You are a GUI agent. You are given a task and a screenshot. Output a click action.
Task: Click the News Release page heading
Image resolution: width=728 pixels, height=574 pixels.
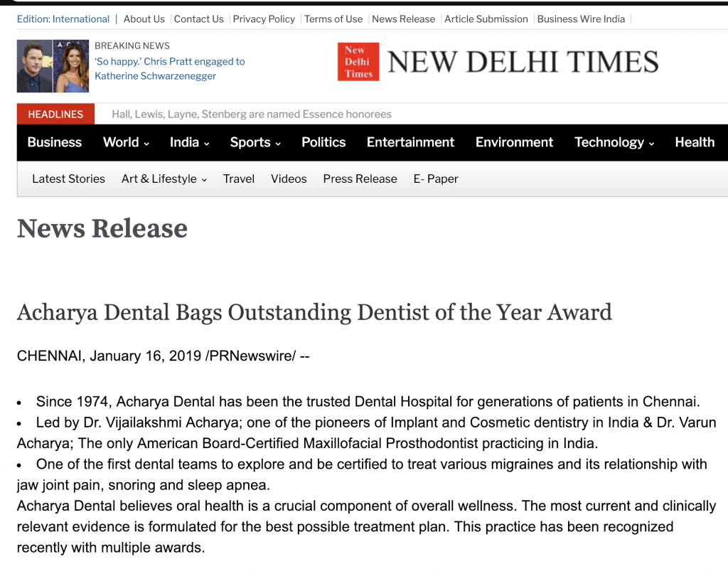pos(102,228)
